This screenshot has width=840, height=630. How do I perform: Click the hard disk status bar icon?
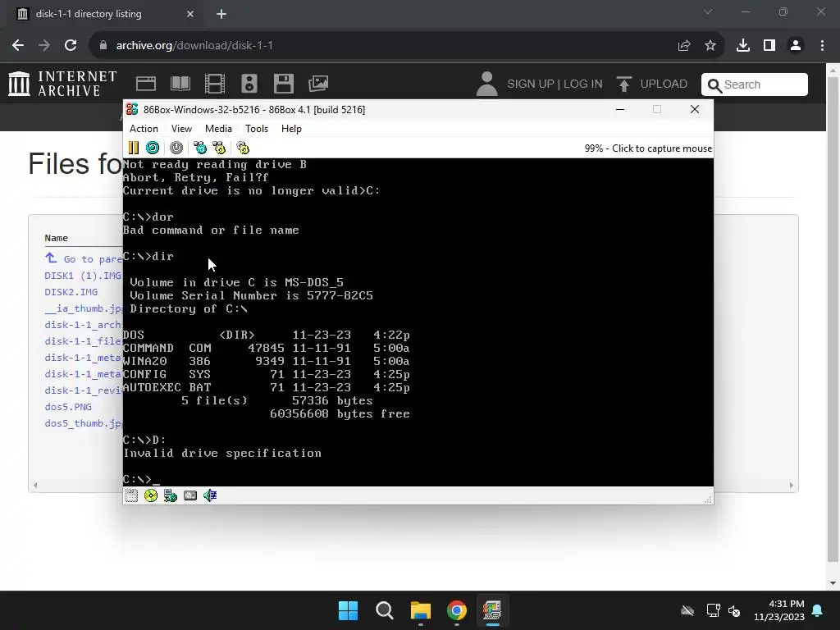coord(190,495)
